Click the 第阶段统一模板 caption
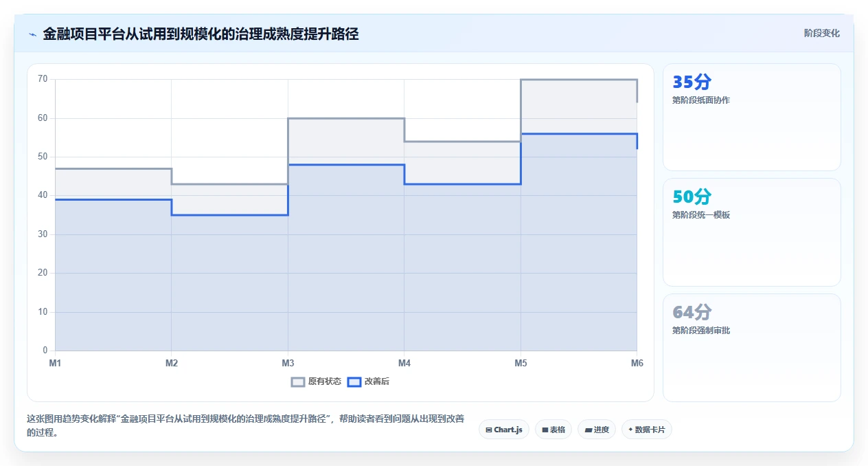The image size is (868, 466). point(701,215)
